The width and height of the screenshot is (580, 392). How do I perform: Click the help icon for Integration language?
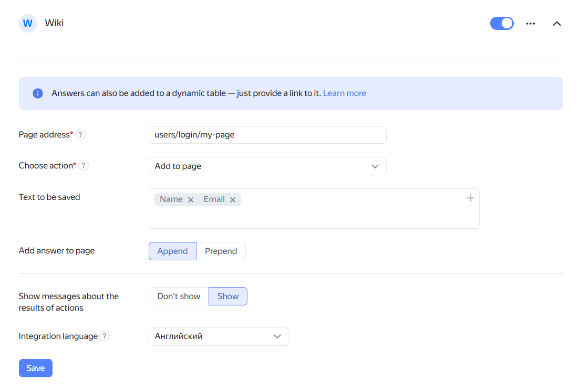pyautogui.click(x=105, y=336)
